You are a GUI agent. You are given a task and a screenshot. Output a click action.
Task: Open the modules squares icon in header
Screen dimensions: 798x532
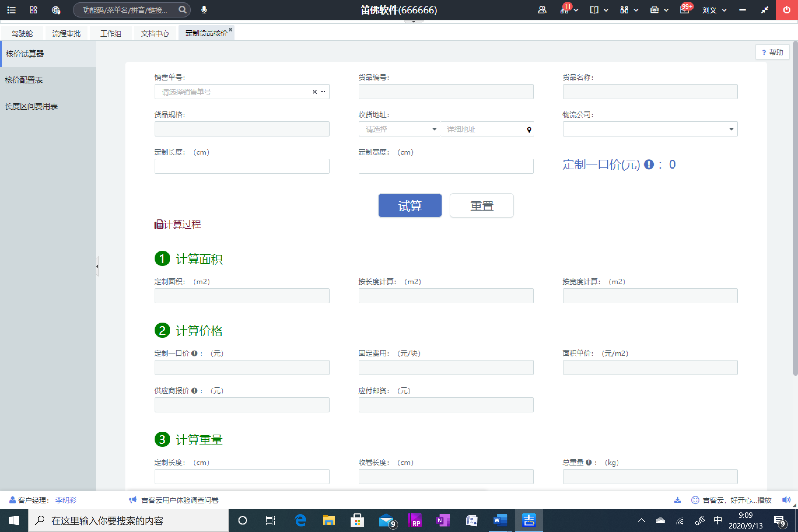point(624,10)
